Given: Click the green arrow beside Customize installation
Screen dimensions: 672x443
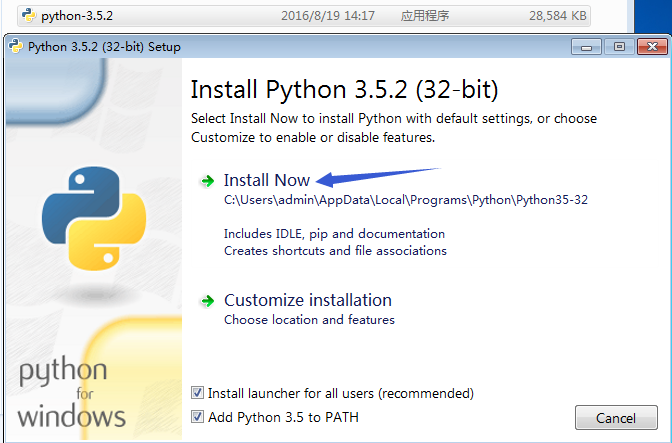Looking at the screenshot, I should 208,301.
